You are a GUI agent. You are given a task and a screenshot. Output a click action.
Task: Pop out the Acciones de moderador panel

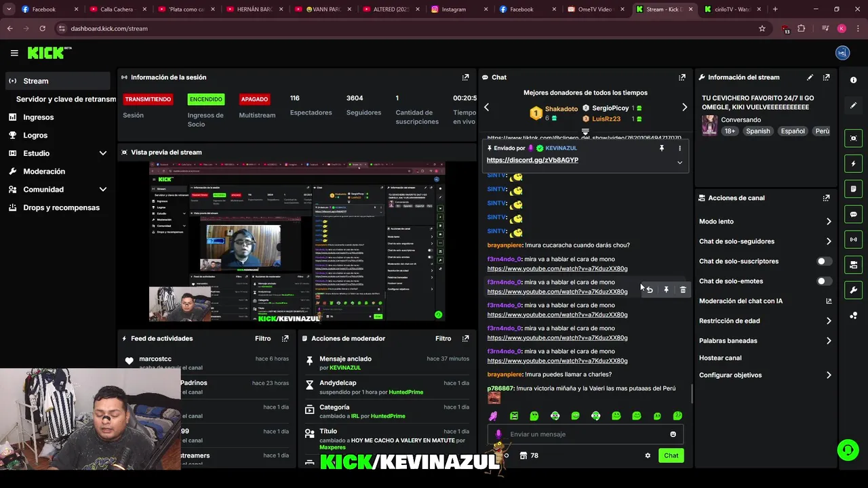[465, 338]
